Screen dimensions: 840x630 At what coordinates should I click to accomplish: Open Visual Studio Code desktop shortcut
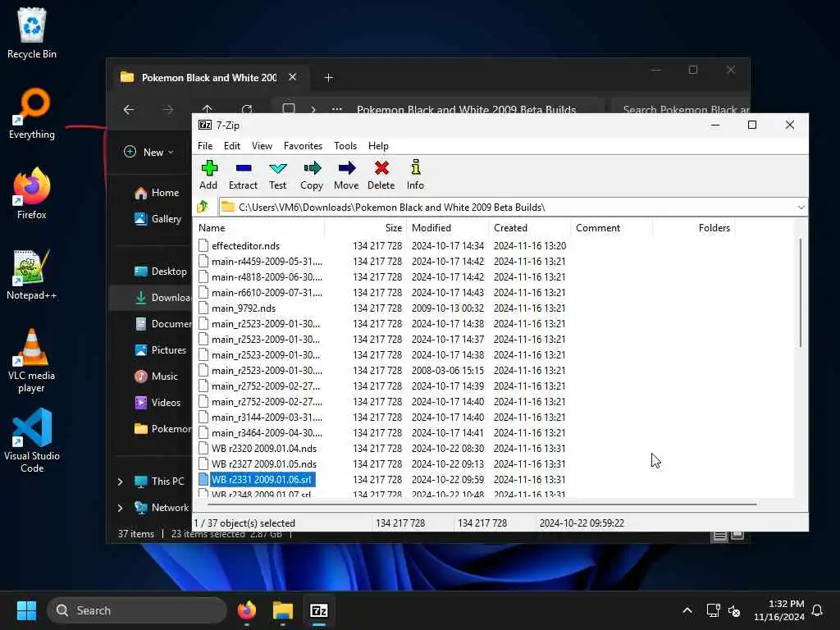(32, 441)
